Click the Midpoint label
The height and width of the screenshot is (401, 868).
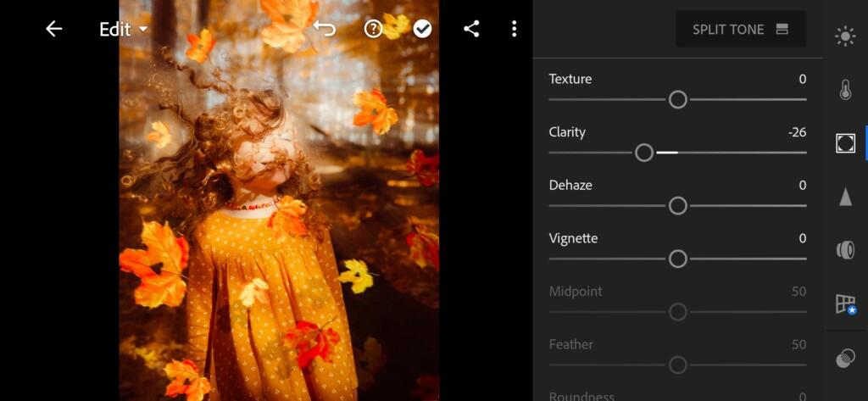576,292
